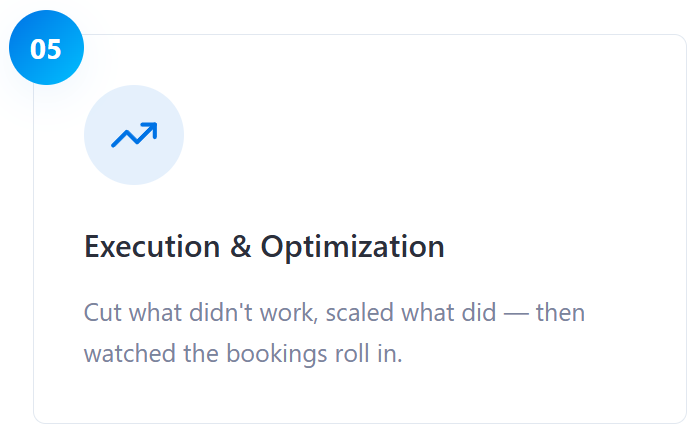This screenshot has height=436, width=700.
Task: Click the arrowhead of the growth chart icon
Action: (x=149, y=128)
